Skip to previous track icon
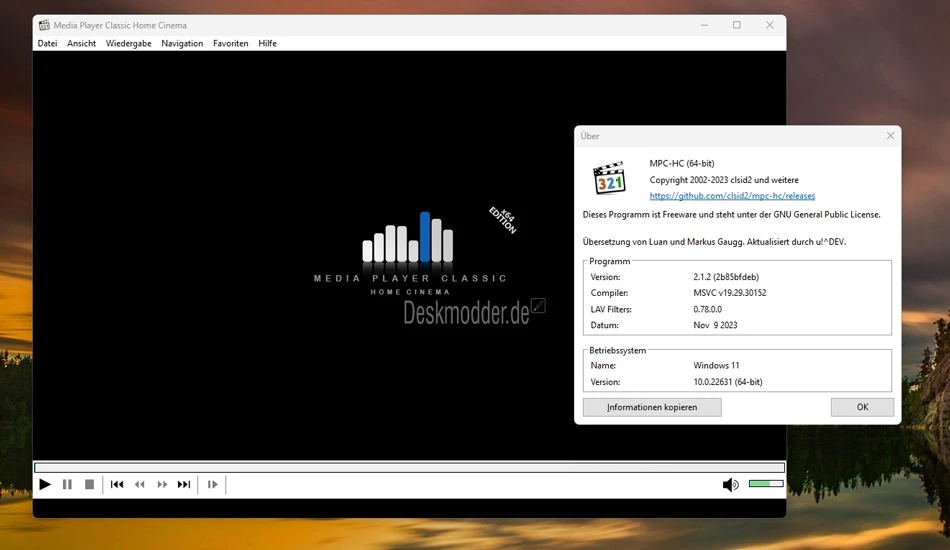950x550 pixels. [117, 485]
